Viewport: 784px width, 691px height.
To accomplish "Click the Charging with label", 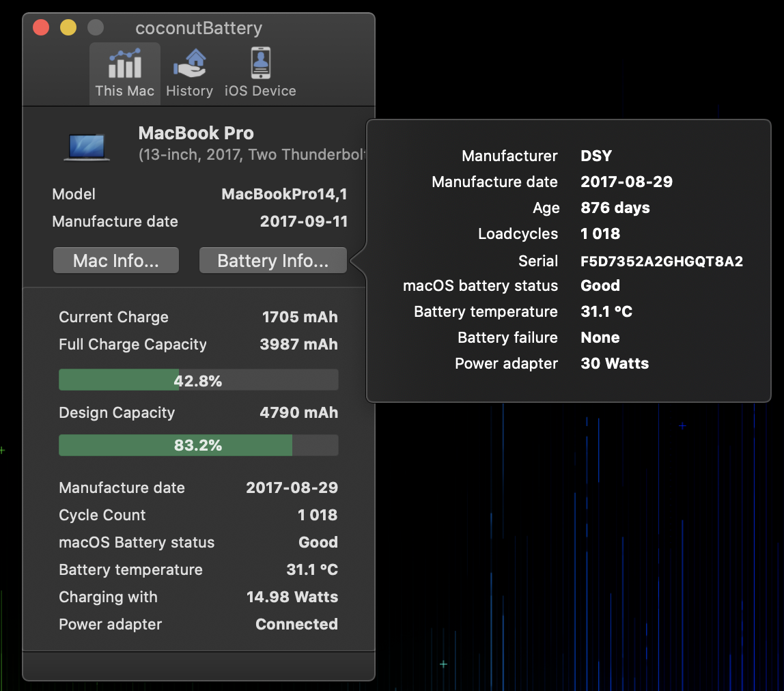I will click(x=109, y=597).
